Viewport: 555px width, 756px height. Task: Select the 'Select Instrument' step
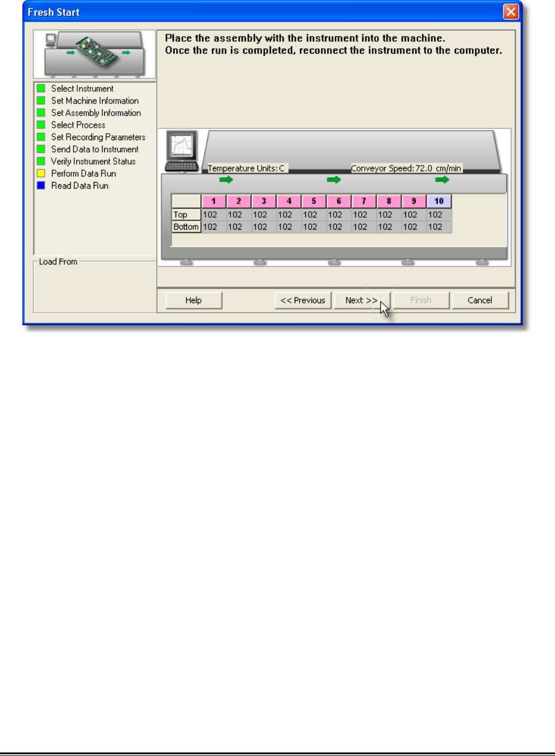pos(82,89)
